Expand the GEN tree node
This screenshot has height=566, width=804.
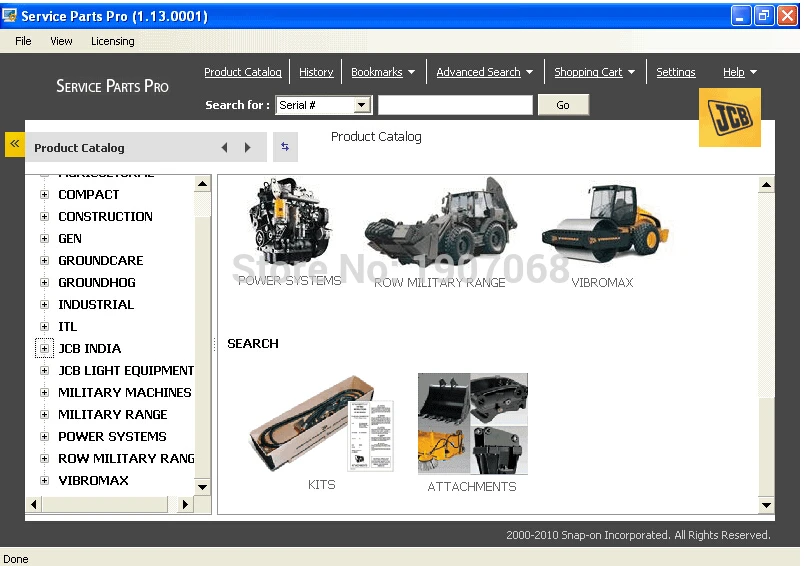45,239
